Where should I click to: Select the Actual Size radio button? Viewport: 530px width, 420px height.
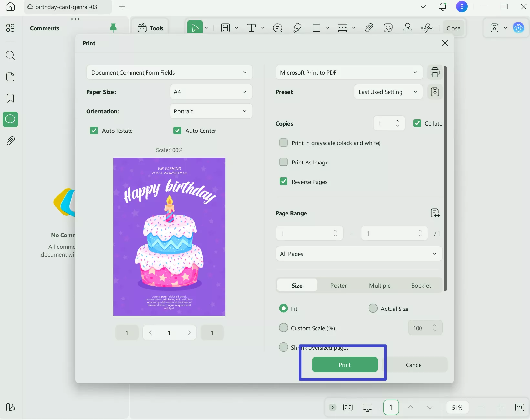pyautogui.click(x=373, y=309)
